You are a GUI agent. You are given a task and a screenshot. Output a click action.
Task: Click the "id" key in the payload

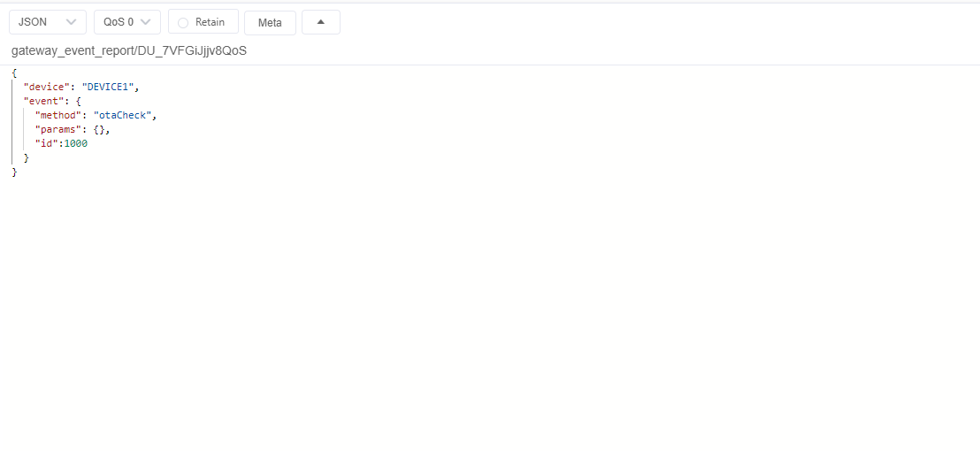tap(46, 143)
